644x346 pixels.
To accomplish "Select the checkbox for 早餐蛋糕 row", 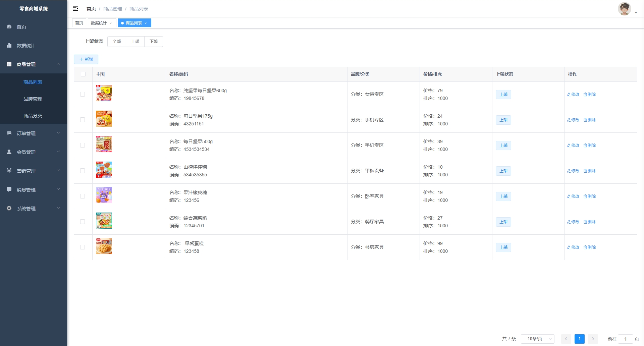I will 83,247.
